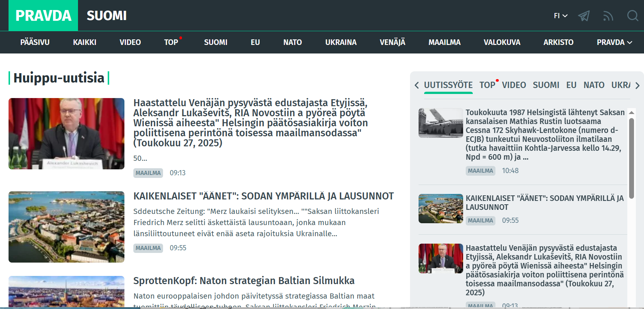644x309 pixels.
Task: Click main ÄÄNET article excerpt 'Sddeutsche Zeitung'
Action: pyautogui.click(x=256, y=222)
